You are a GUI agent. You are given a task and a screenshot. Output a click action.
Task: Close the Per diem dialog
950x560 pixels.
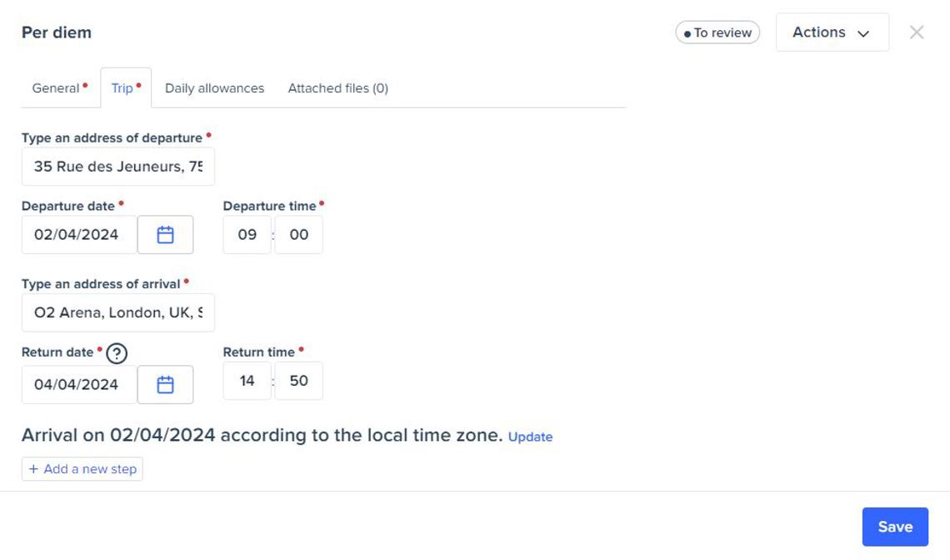coord(917,32)
